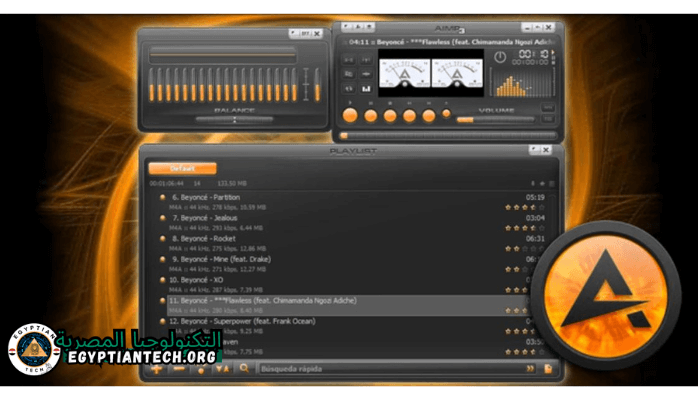Pause the track with the orange Pause button
This screenshot has height=400, width=698.
[x=370, y=116]
